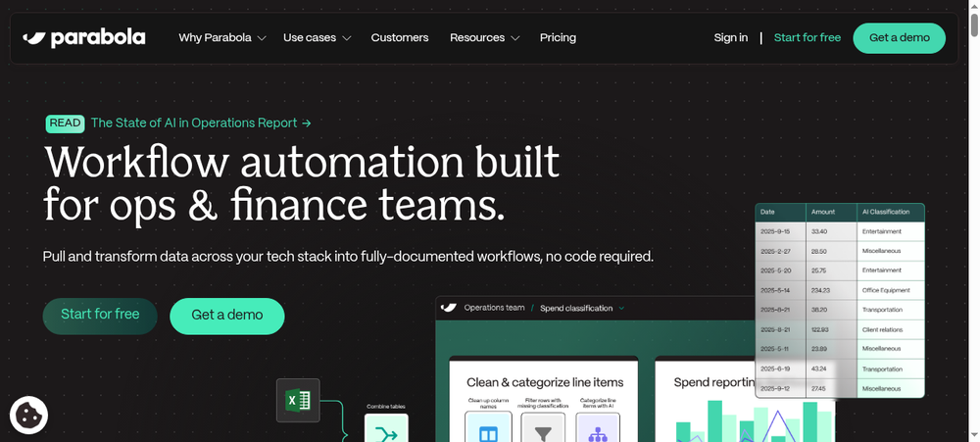The width and height of the screenshot is (980, 442).
Task: Click the Workflow automation headline text
Action: 302,184
